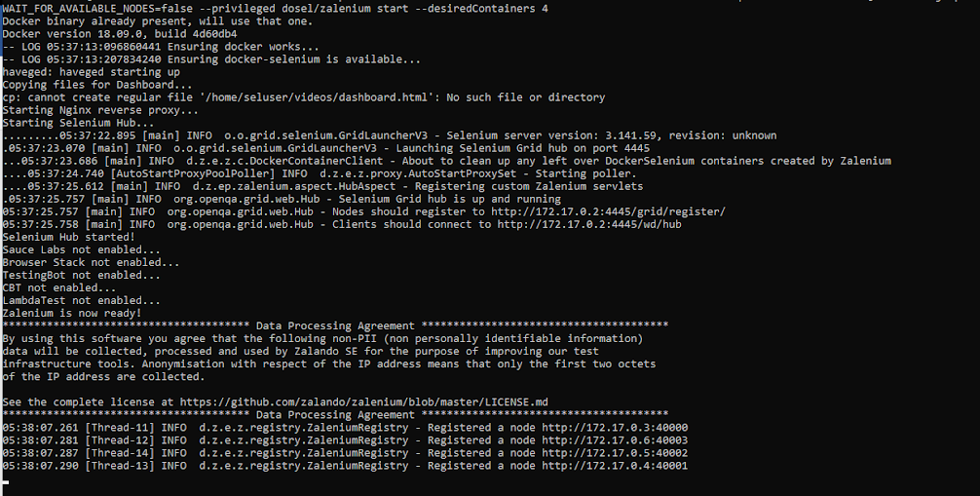Click the 'Sauce Labs not enabled...' line

[80, 249]
